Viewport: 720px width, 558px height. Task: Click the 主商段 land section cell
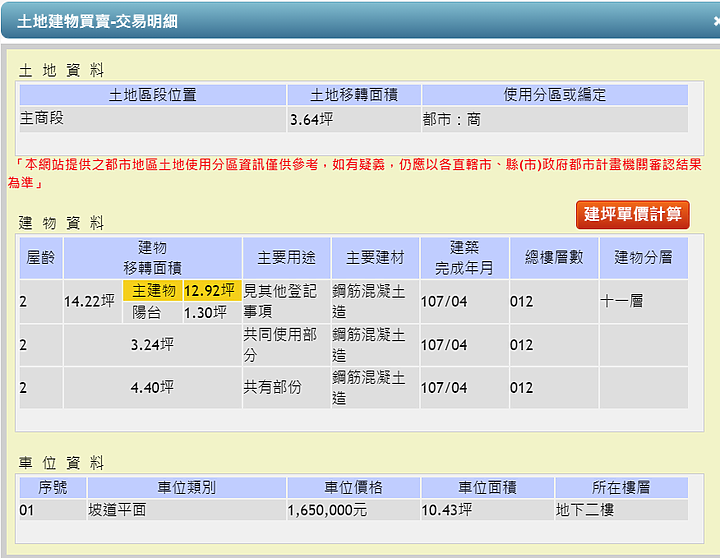coord(153,119)
